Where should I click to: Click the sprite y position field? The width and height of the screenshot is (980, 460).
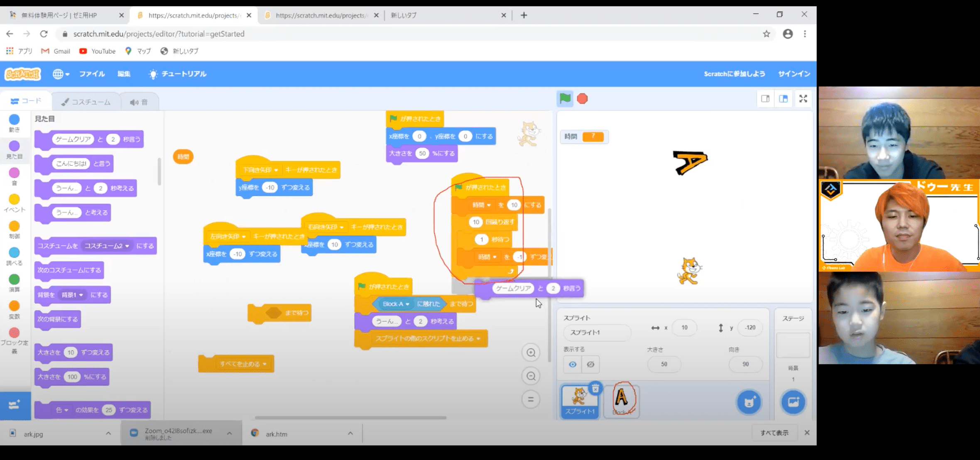click(x=750, y=328)
